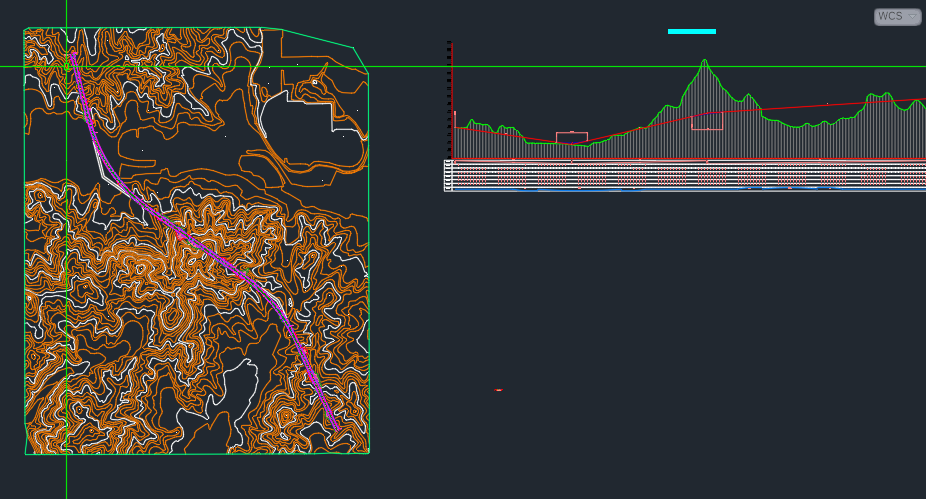Click the red vertical axis of the profile
926x499 pixels.
coord(452,100)
